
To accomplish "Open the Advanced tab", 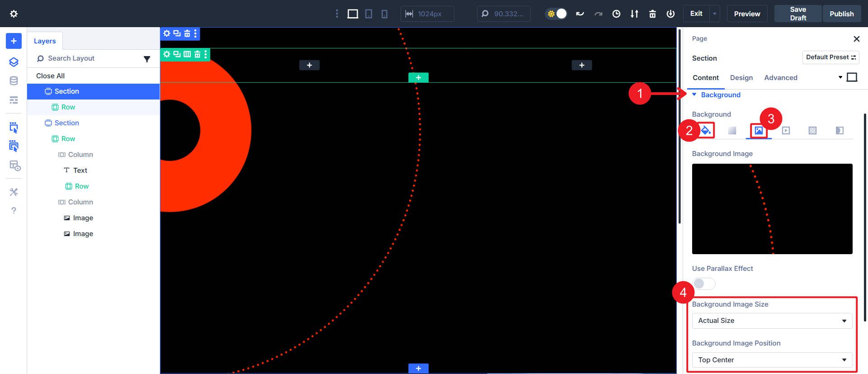I will (780, 78).
